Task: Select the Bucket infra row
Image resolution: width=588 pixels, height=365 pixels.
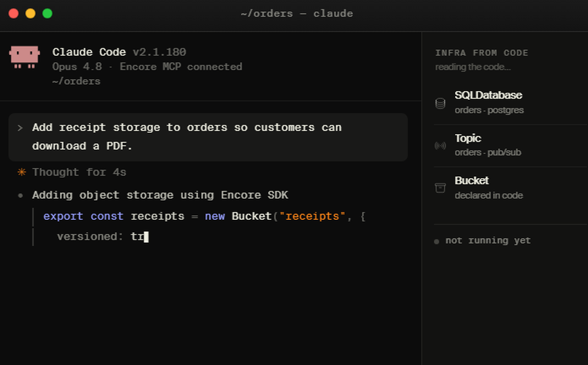Action: click(511, 187)
